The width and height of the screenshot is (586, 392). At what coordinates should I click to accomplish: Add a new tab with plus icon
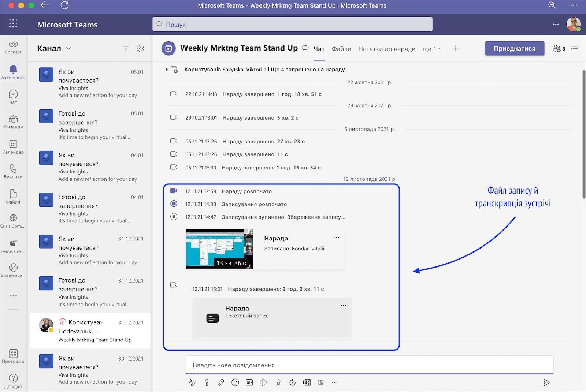pos(456,48)
